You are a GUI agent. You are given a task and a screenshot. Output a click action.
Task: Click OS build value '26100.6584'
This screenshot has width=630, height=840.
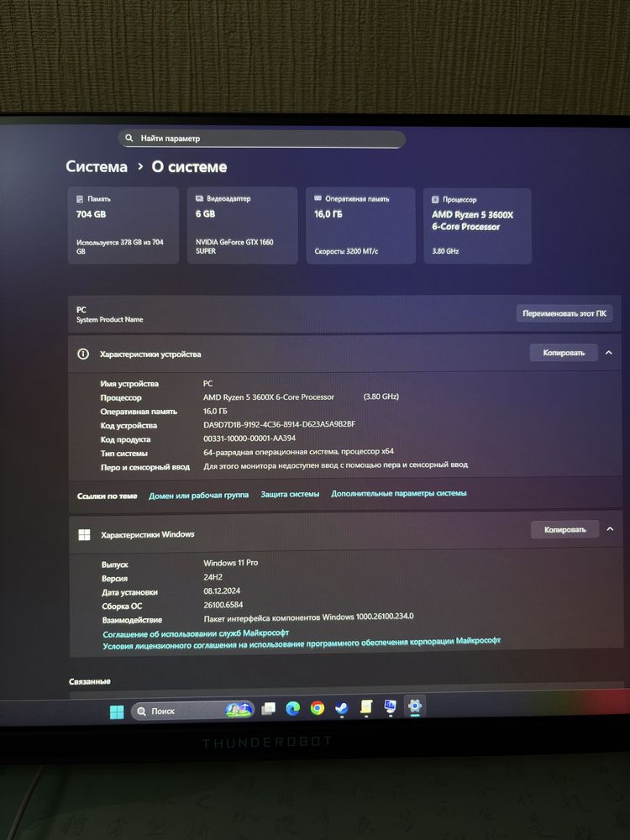click(x=223, y=605)
